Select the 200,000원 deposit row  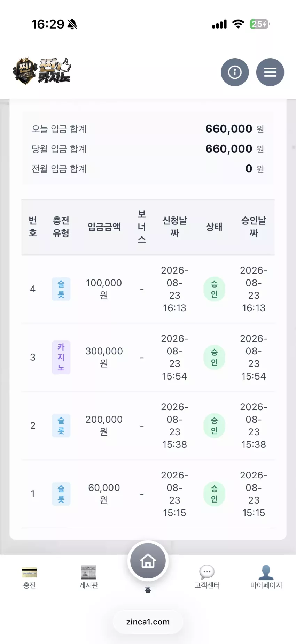click(x=148, y=426)
